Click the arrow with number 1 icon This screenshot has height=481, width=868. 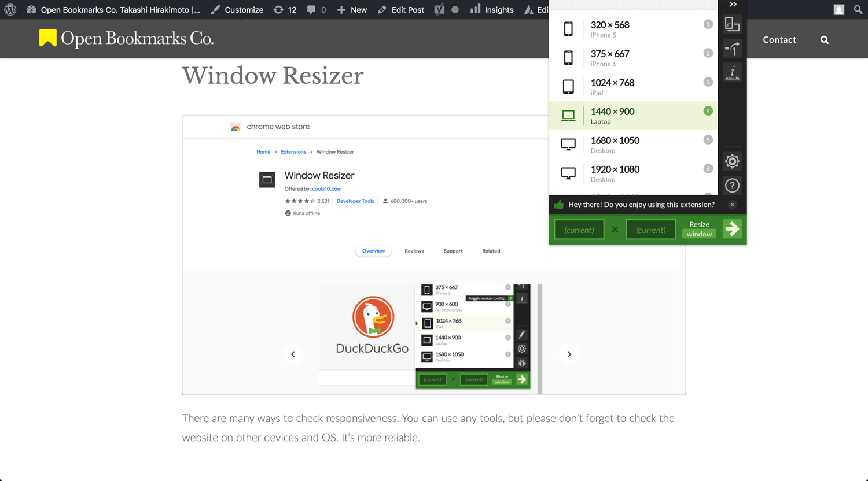pos(733,49)
